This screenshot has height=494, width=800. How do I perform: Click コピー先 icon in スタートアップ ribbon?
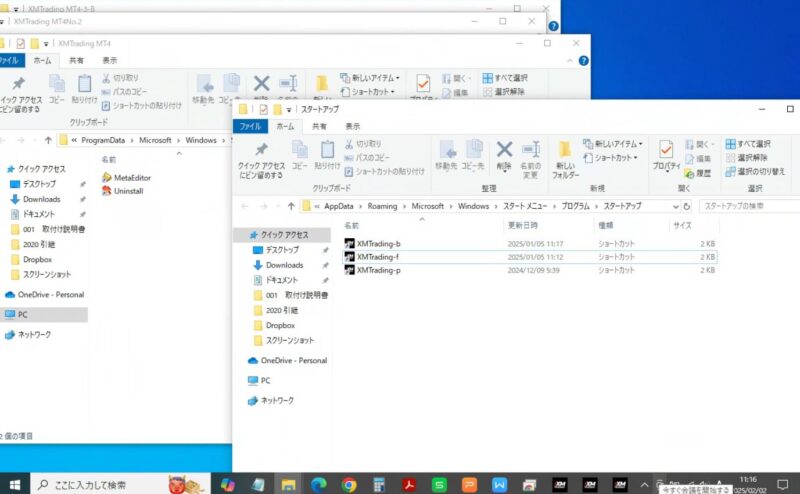coord(473,156)
